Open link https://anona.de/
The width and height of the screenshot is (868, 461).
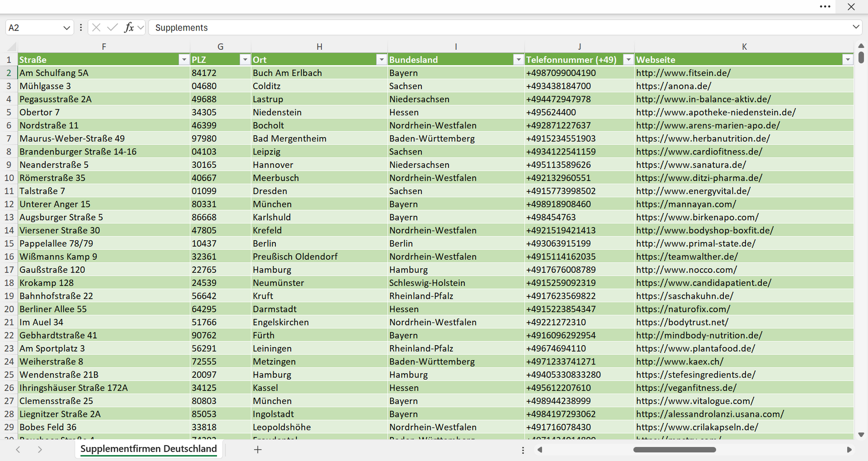click(x=674, y=86)
